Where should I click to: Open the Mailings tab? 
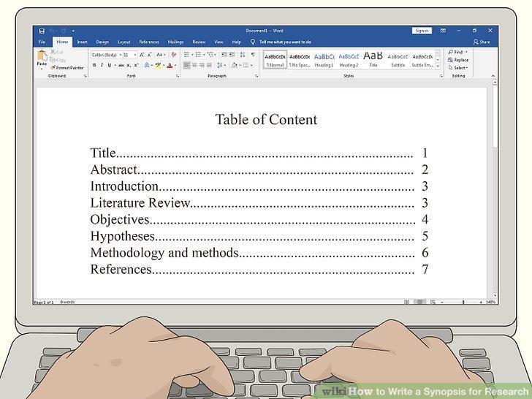(175, 42)
